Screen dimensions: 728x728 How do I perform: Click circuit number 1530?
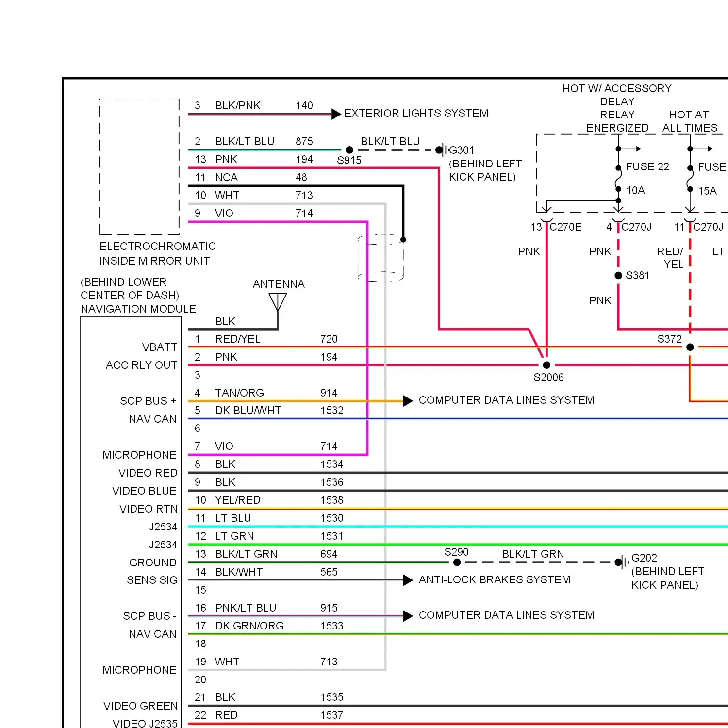tap(332, 518)
